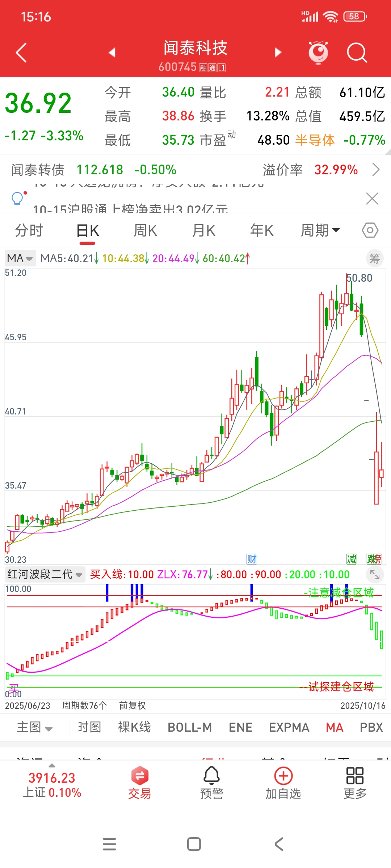This screenshot has width=391, height=868.
Task: Tap the 周期数76个 label
Action: (84, 705)
